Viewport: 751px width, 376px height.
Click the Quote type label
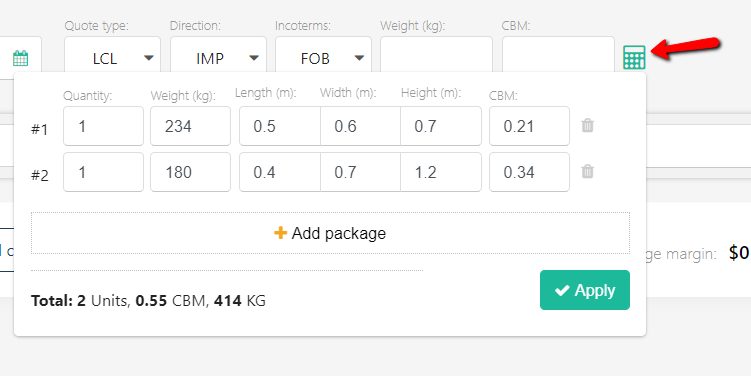[96, 26]
